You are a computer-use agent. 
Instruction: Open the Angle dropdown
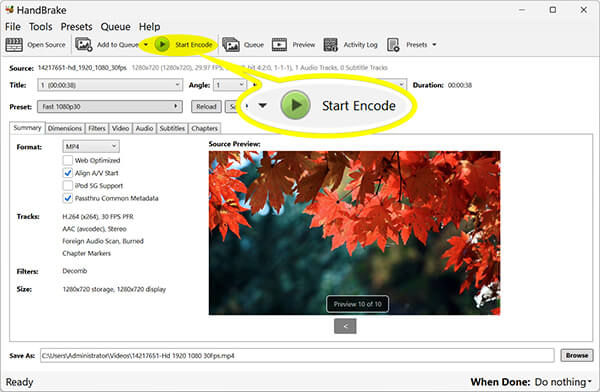(230, 85)
